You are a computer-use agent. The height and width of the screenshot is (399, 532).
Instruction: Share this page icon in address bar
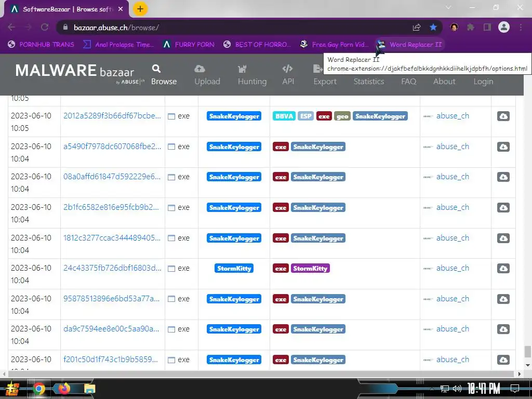pos(417,27)
